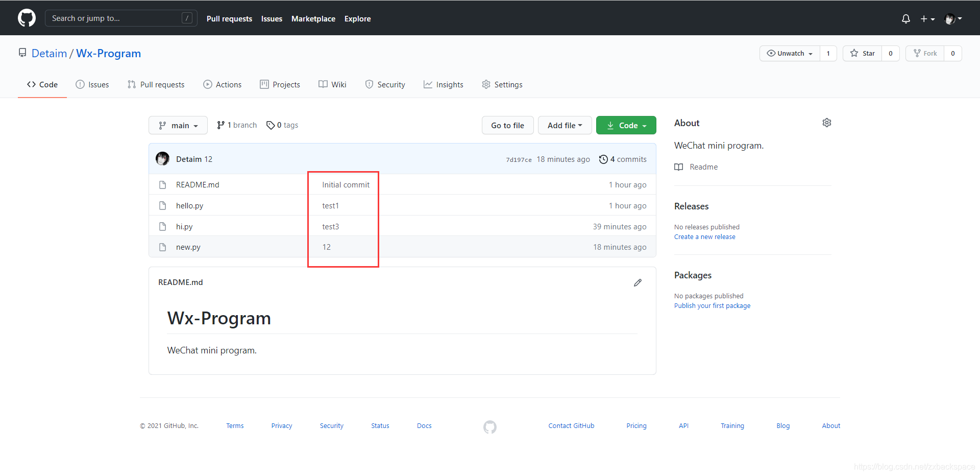Expand the green Code download dropdown

(x=626, y=126)
